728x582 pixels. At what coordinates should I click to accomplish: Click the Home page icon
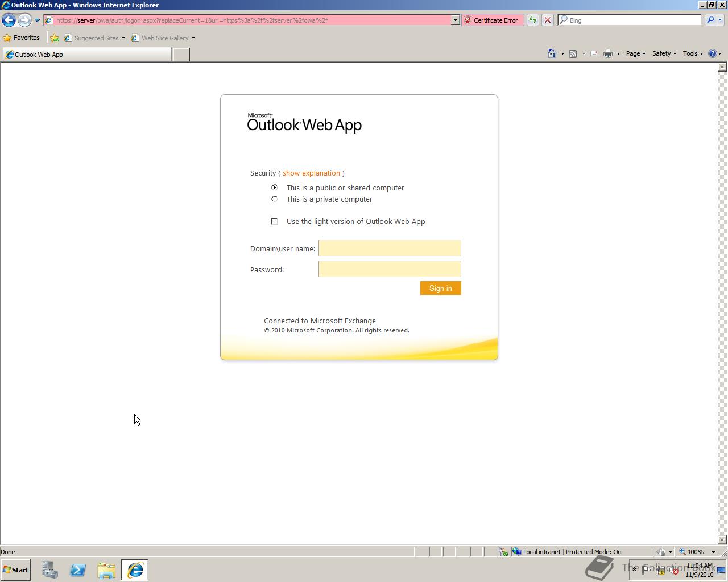coord(552,53)
